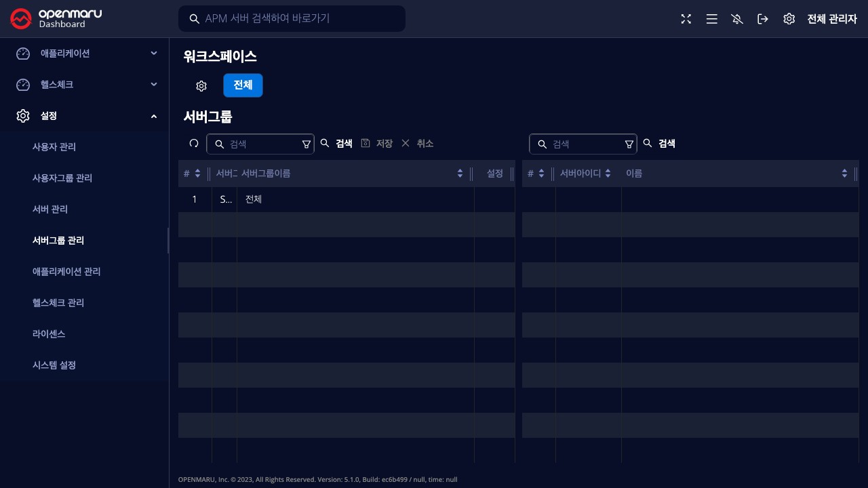Refresh the server group list
Screen dimensions: 868x488
tap(194, 144)
